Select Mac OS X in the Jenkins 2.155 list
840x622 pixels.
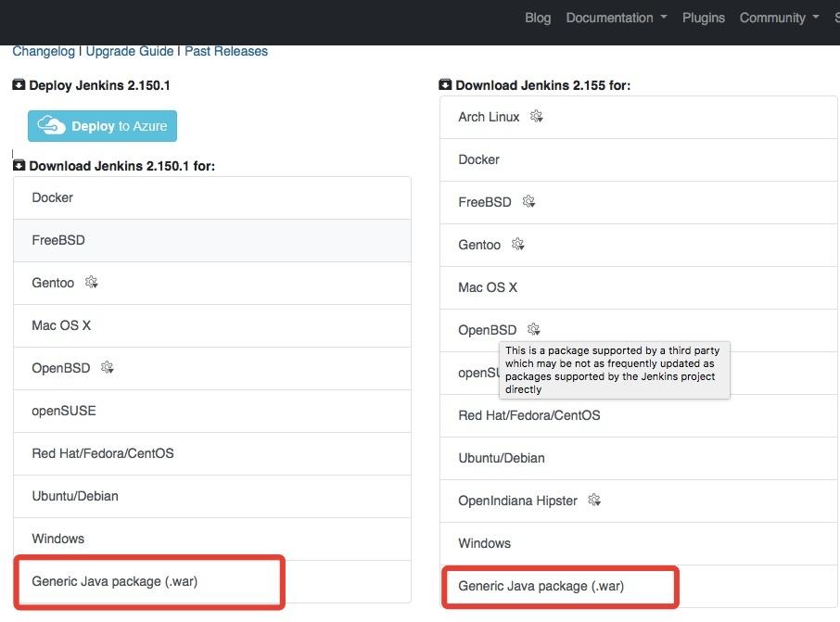[x=639, y=287]
